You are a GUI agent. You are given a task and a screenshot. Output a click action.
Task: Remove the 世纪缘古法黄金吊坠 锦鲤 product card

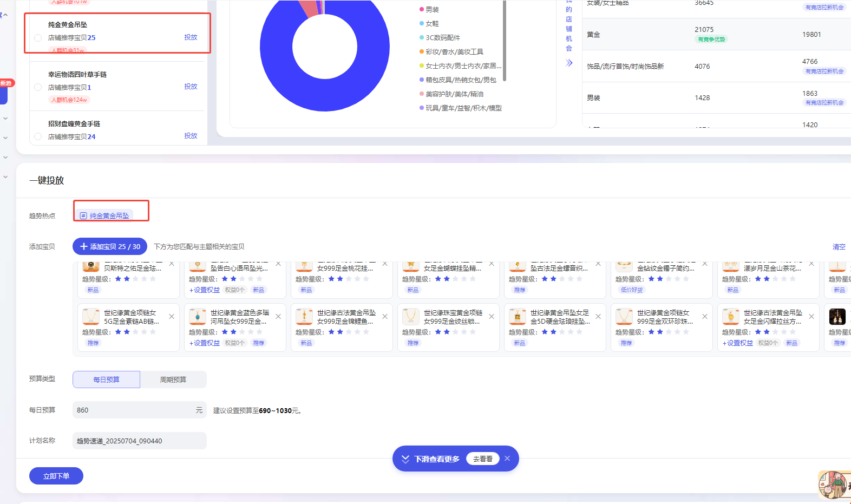pyautogui.click(x=385, y=317)
